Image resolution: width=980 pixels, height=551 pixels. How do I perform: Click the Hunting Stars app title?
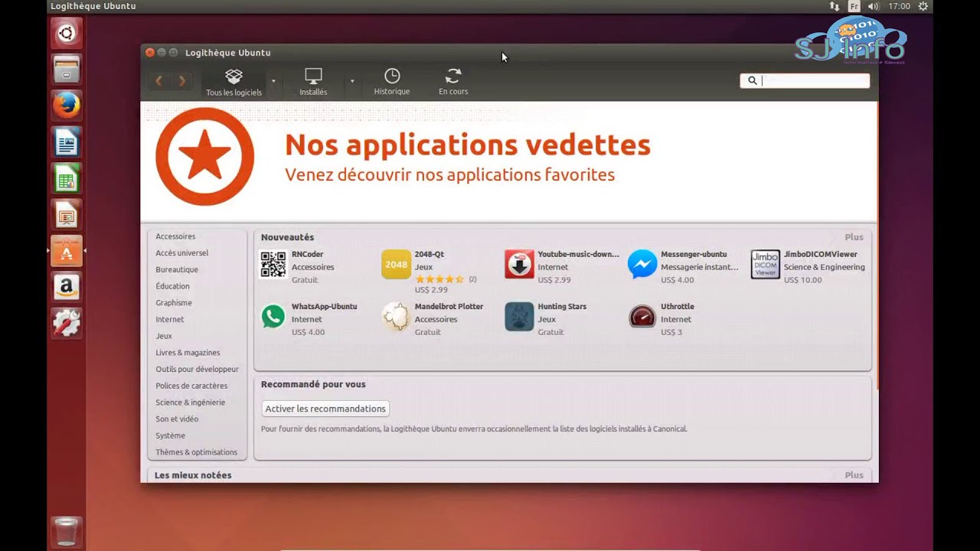[562, 306]
